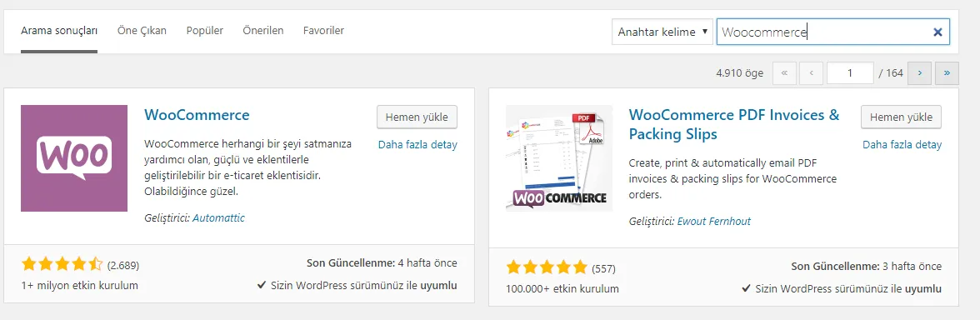Viewport: 980px width, 320px height.
Task: Click PDF Invoices compatibility checkmark note
Action: click(x=842, y=288)
